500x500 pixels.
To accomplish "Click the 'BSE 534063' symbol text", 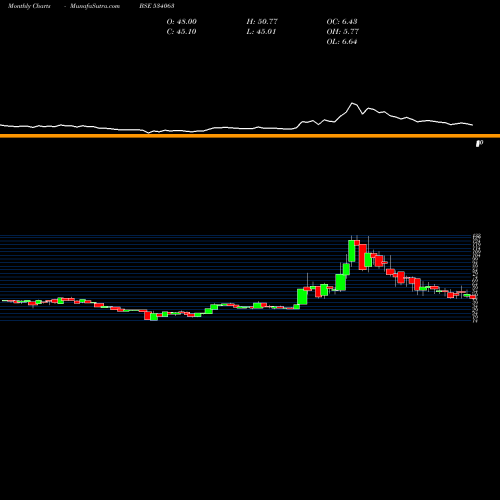I will [x=157, y=6].
